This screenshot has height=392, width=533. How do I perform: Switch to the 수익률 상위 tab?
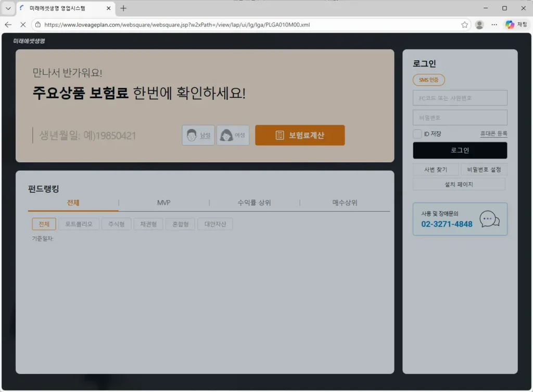tap(254, 203)
